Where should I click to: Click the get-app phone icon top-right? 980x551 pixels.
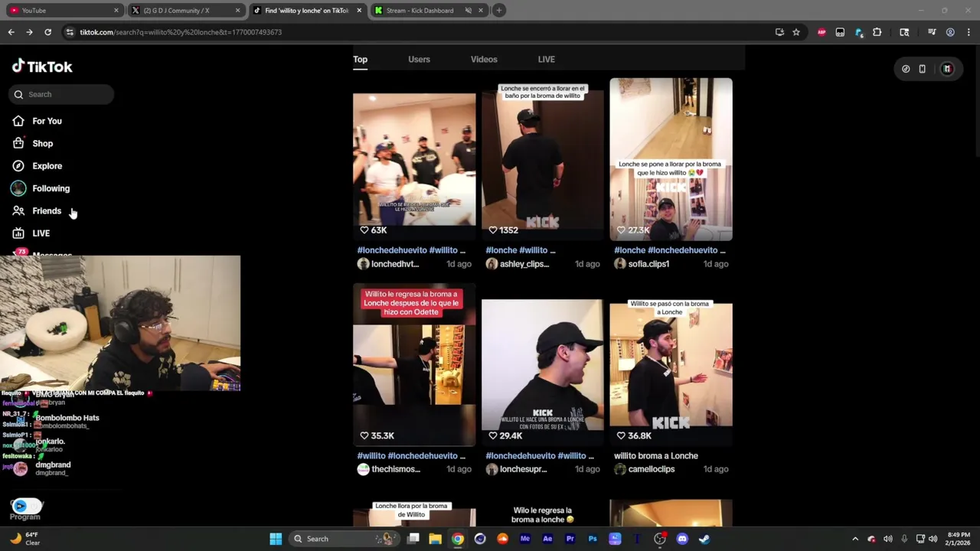tap(923, 69)
